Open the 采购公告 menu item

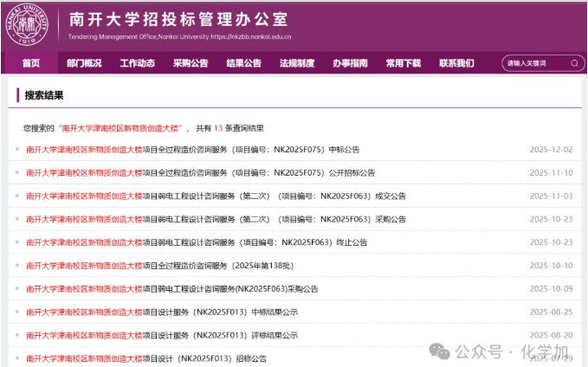191,63
